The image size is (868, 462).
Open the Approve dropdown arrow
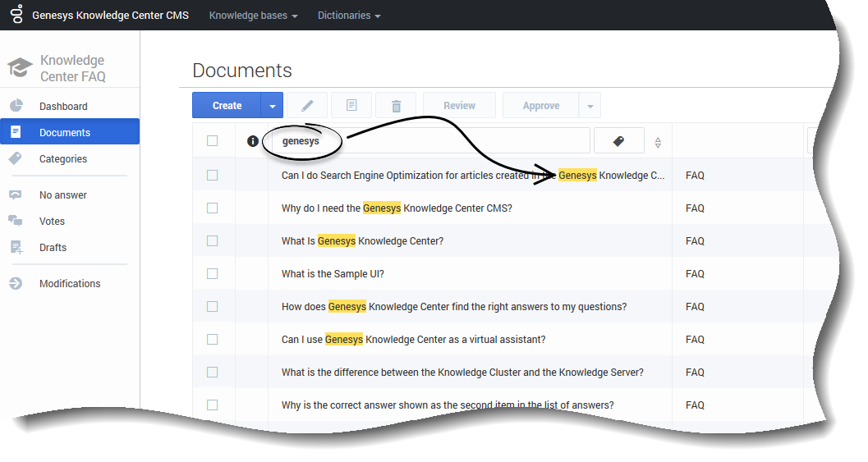coord(589,106)
